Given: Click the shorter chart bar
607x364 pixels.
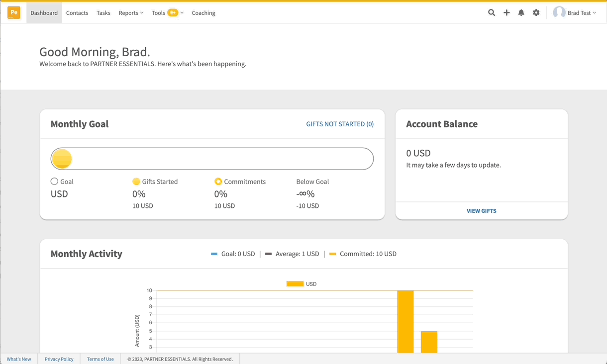Looking at the screenshot, I should coord(429,342).
